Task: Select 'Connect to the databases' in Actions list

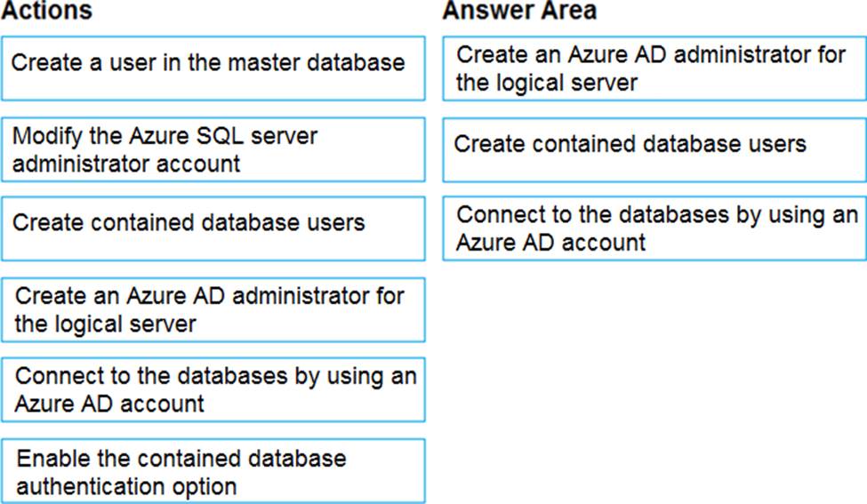Action: 213,389
